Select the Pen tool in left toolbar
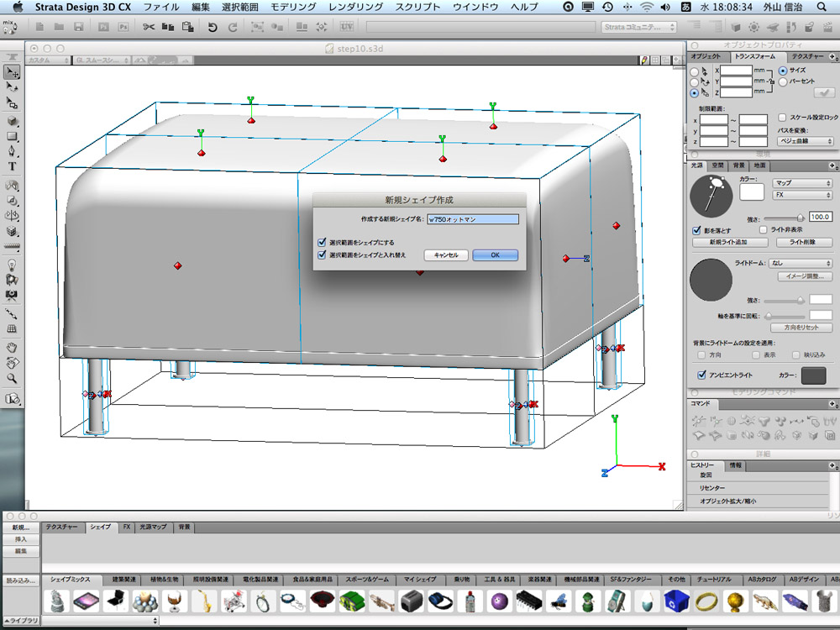The width and height of the screenshot is (840, 630). point(12,151)
